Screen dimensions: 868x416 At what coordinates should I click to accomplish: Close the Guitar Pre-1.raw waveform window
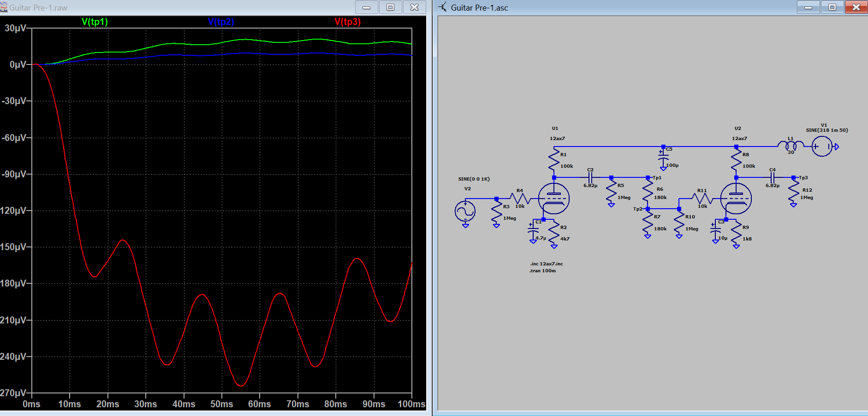click(x=414, y=7)
